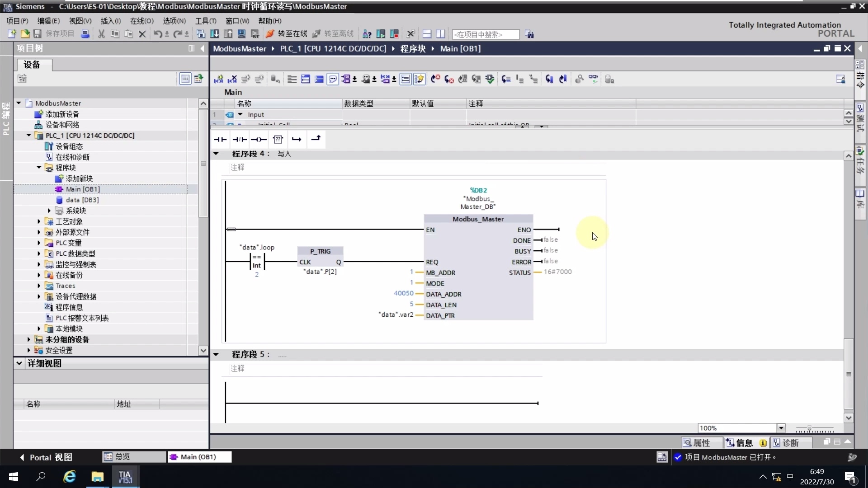Toggle horizontal editor split in main toolbar

coord(427,34)
